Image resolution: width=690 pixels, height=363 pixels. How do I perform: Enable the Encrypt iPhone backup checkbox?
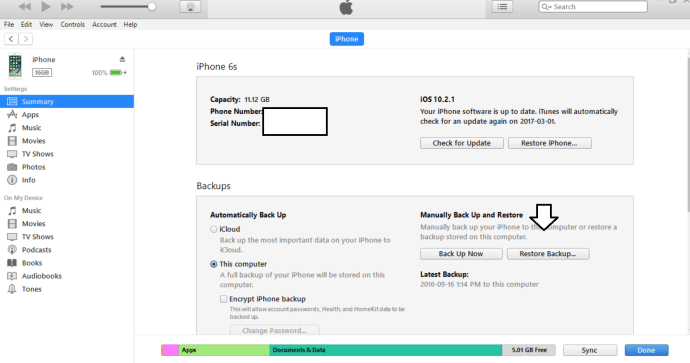[x=224, y=299]
